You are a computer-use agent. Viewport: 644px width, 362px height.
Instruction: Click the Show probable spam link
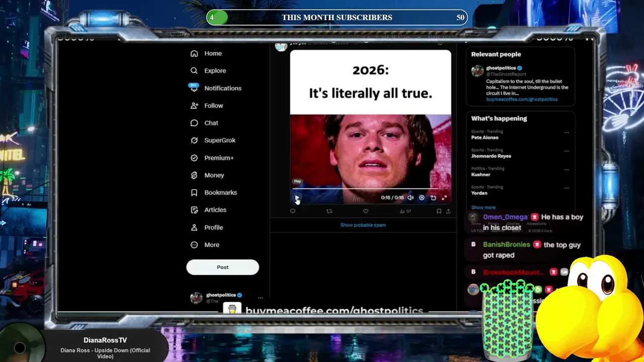(363, 225)
